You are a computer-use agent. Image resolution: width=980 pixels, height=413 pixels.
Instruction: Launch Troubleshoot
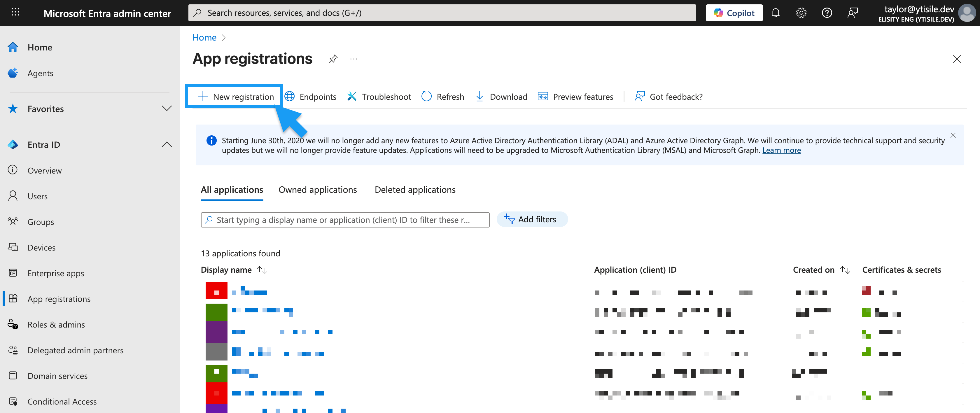(x=379, y=97)
